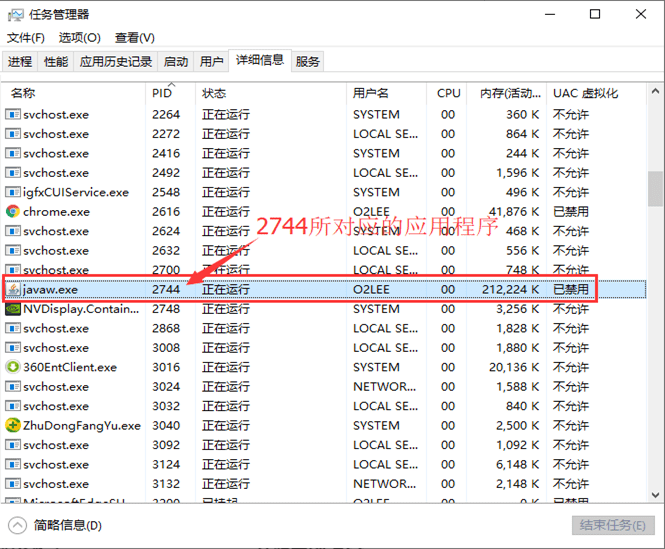Screen dimensions: 665x549
Task: Click the Task Manager title bar icon
Action: pyautogui.click(x=17, y=14)
